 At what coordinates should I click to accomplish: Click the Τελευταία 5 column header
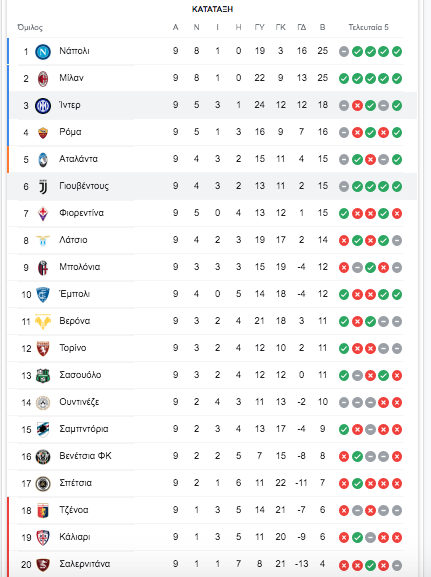click(368, 27)
